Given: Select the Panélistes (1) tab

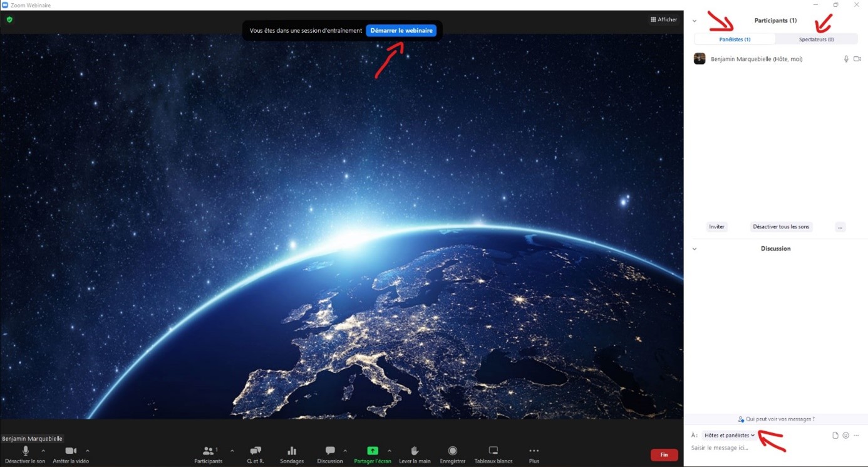Looking at the screenshot, I should point(735,39).
